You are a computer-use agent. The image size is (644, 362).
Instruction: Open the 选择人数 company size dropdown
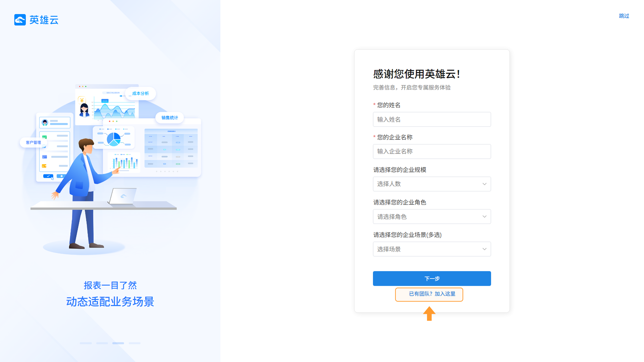tap(432, 184)
